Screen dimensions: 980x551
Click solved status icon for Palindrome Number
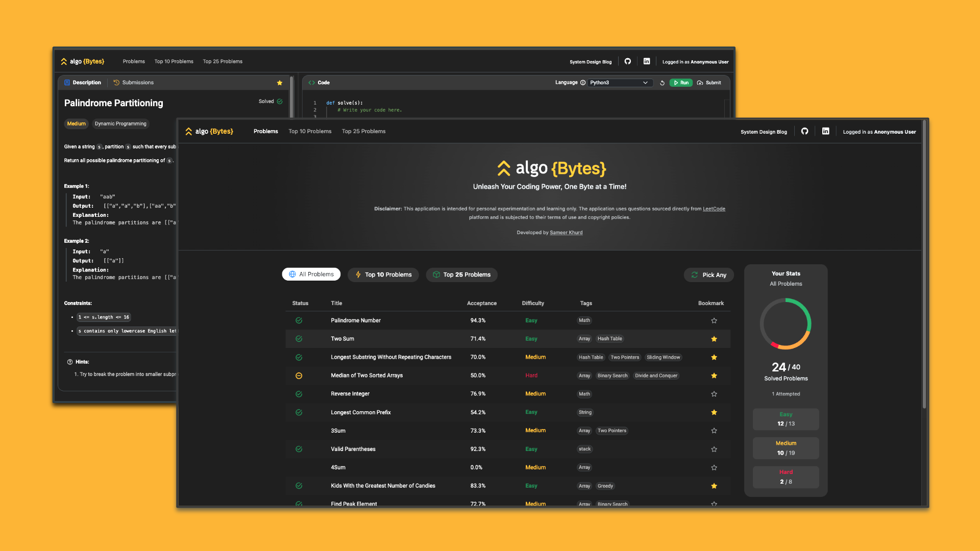[x=299, y=320]
